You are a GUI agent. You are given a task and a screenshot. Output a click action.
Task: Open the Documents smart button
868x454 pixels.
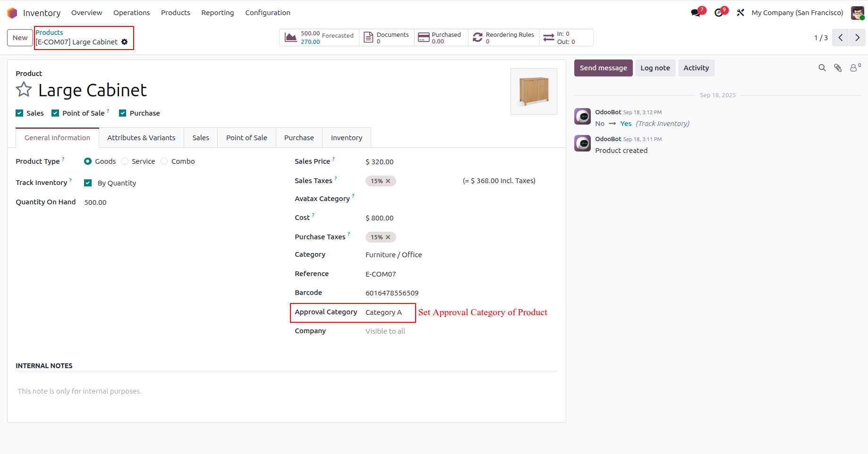[386, 38]
